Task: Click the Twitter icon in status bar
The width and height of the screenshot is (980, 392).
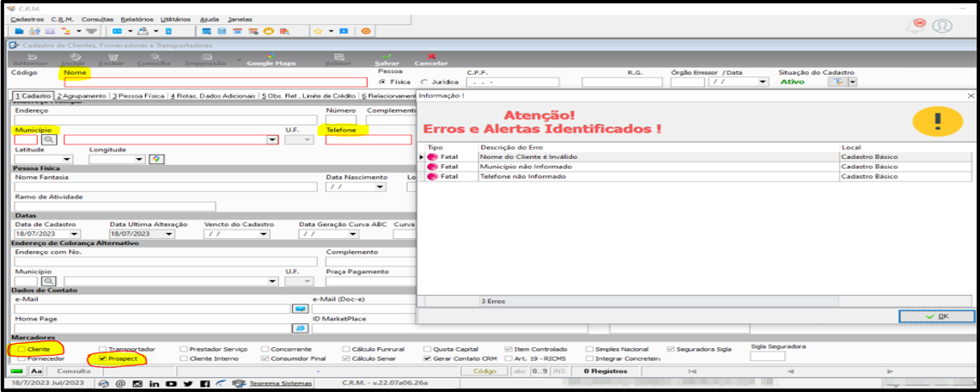Action: 187,383
